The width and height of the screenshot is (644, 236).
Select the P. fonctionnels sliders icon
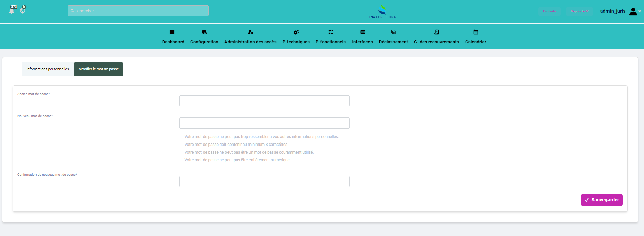pyautogui.click(x=331, y=32)
